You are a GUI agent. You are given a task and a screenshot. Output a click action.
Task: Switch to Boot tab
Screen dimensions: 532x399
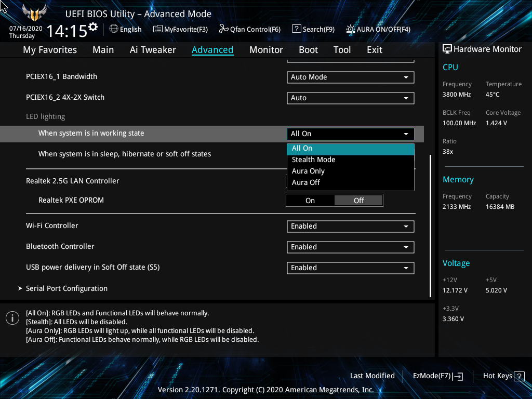[x=308, y=50]
